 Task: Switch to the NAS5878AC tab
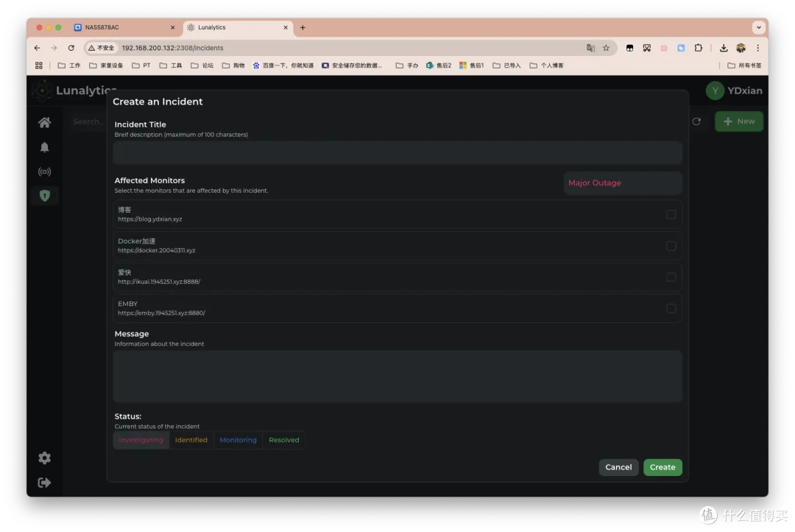pyautogui.click(x=124, y=27)
